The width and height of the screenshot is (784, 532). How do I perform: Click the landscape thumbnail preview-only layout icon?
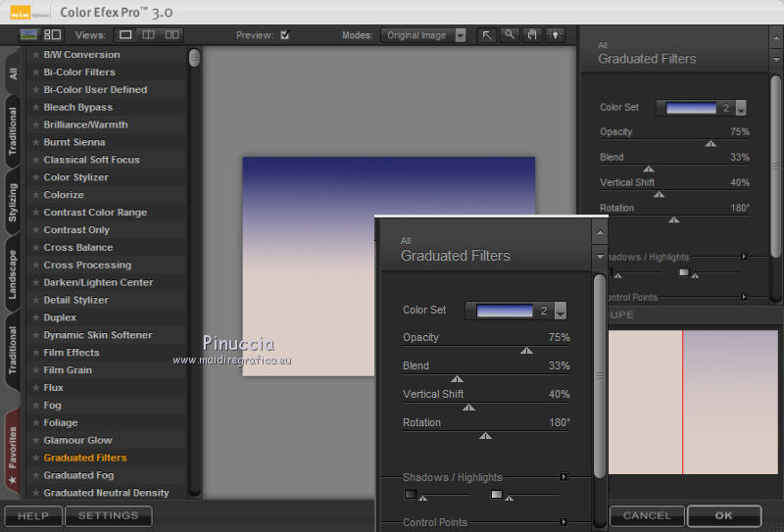pyautogui.click(x=28, y=34)
